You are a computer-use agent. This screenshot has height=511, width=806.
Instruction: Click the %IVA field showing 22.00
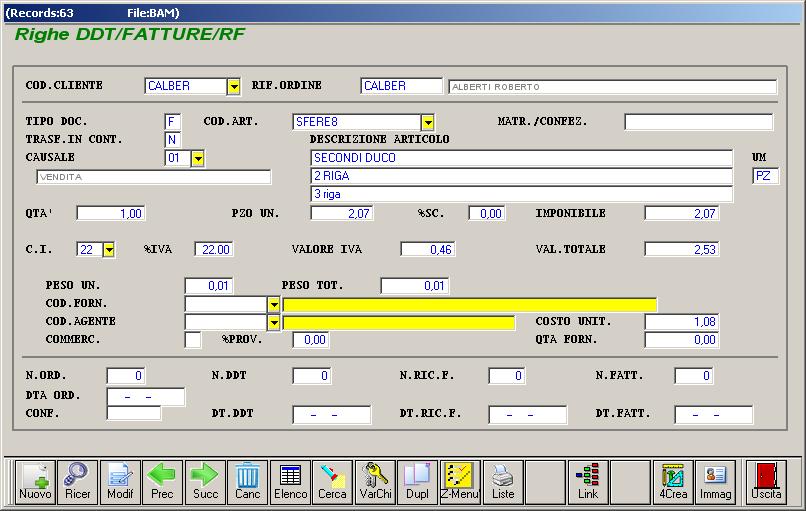click(x=213, y=250)
